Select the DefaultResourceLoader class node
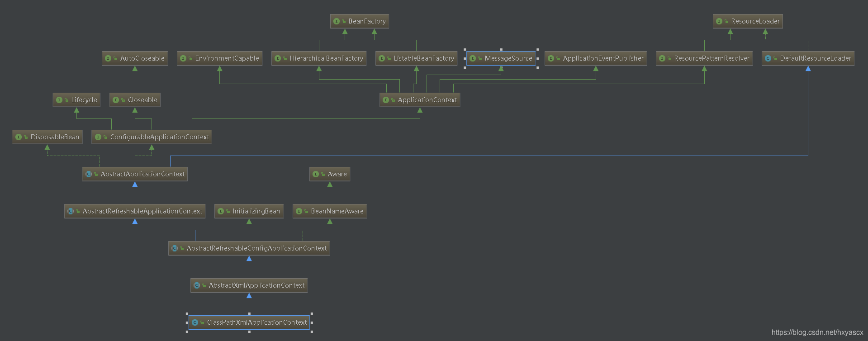Screen dimensions: 868x341 808,58
